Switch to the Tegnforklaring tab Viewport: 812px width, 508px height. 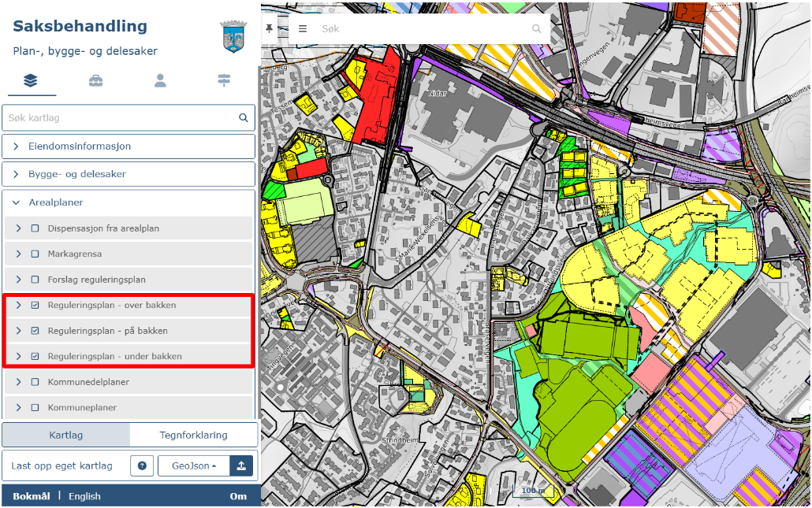193,435
